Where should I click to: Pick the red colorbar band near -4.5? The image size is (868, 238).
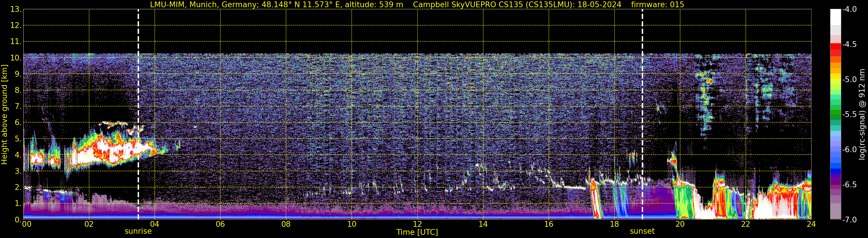[x=836, y=46]
